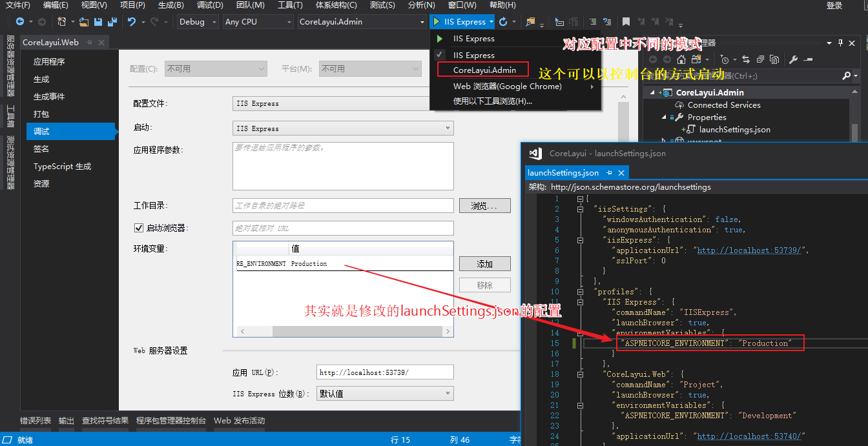Open the IIS Express 位数 默认值 dropdown
Viewport: 868px width, 446px height.
pyautogui.click(x=385, y=394)
